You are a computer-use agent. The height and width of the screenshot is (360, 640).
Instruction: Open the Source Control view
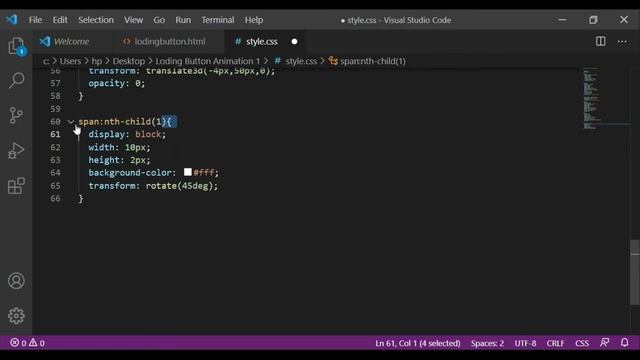tap(16, 116)
